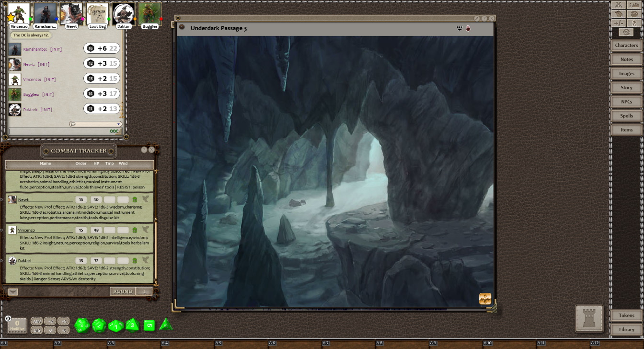Toggle the ADV modifier button

(x=37, y=321)
